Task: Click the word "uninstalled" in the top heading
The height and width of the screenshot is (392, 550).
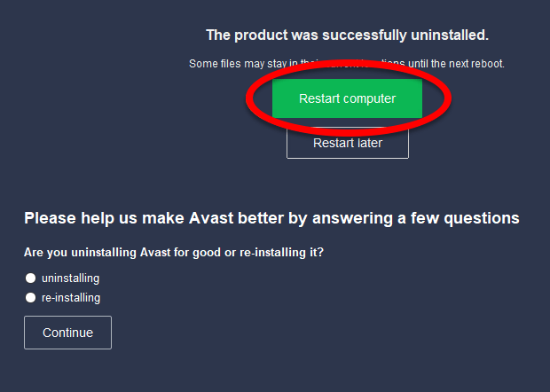Action: [449, 35]
